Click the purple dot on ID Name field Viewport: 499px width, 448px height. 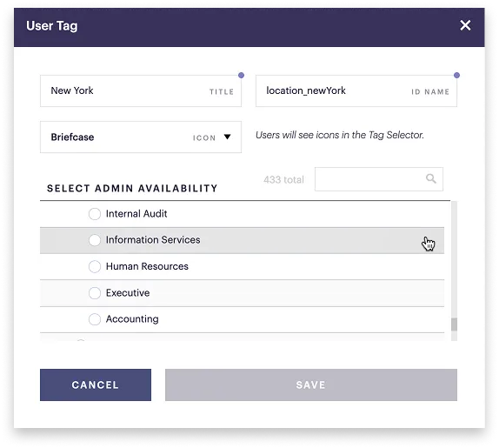point(456,75)
